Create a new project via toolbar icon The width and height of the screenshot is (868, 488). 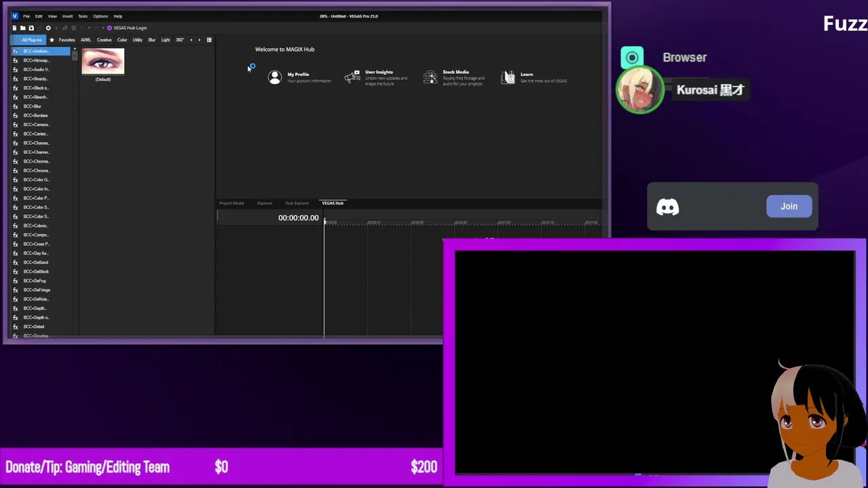(14, 28)
